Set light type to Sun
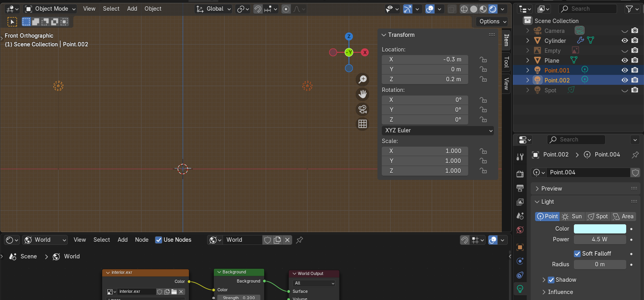The image size is (644, 300). (573, 216)
